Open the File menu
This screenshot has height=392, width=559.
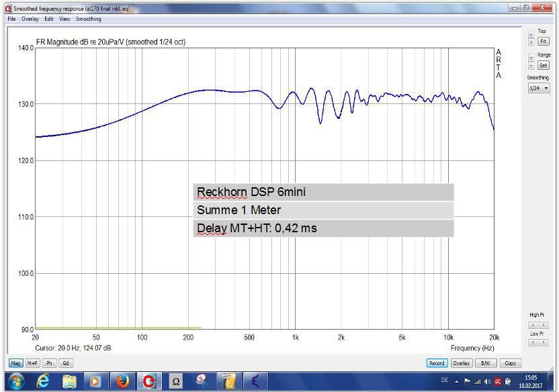(11, 19)
